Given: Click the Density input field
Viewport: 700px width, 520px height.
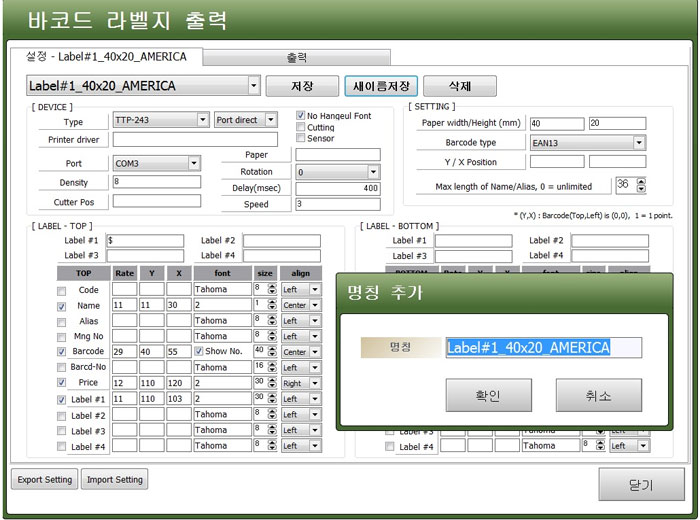Looking at the screenshot, I should [x=157, y=182].
